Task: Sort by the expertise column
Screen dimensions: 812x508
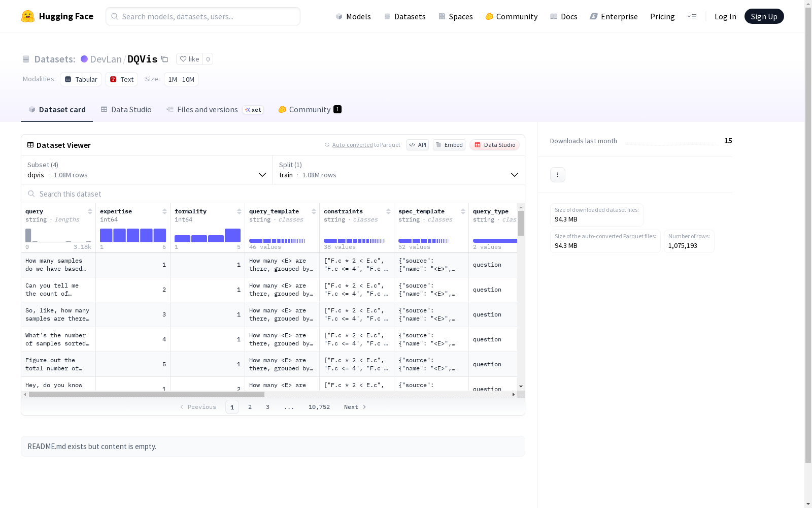Action: point(164,211)
